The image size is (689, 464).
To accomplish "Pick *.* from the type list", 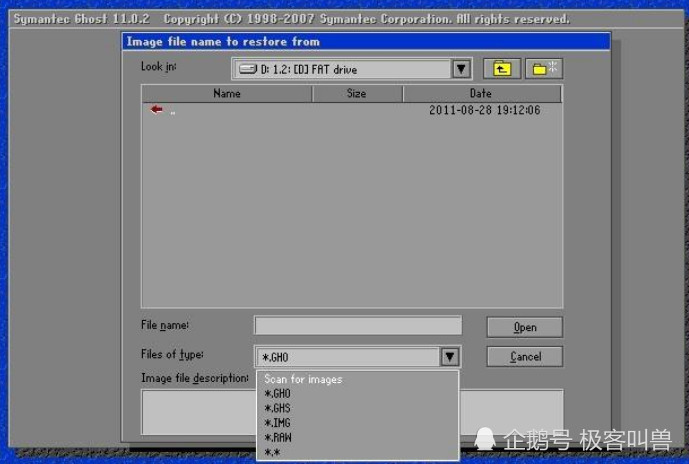I will pyautogui.click(x=272, y=452).
